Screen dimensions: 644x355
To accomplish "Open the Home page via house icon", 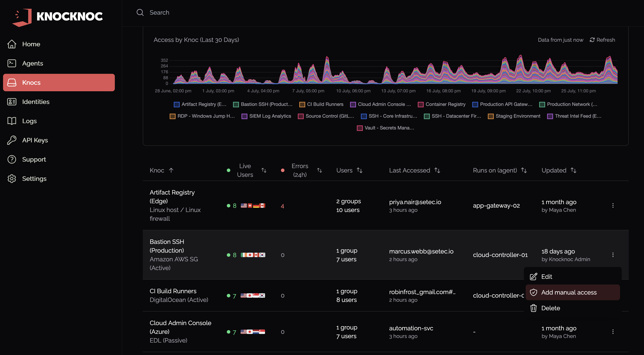I will [x=12, y=44].
